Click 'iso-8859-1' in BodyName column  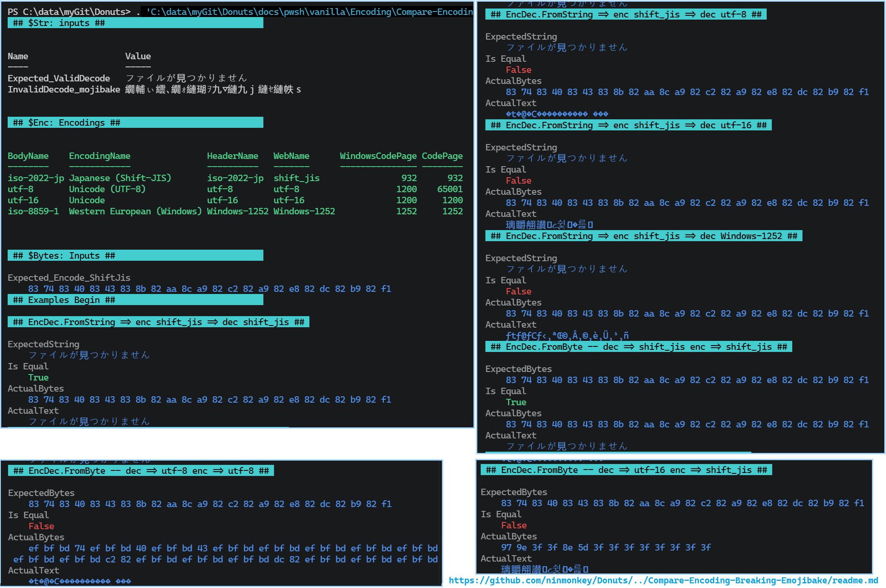[33, 211]
